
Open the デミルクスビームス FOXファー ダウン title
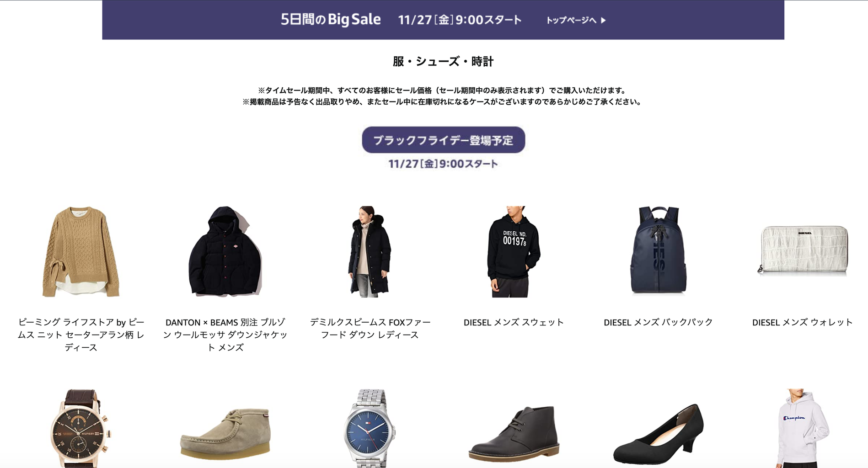pos(370,329)
